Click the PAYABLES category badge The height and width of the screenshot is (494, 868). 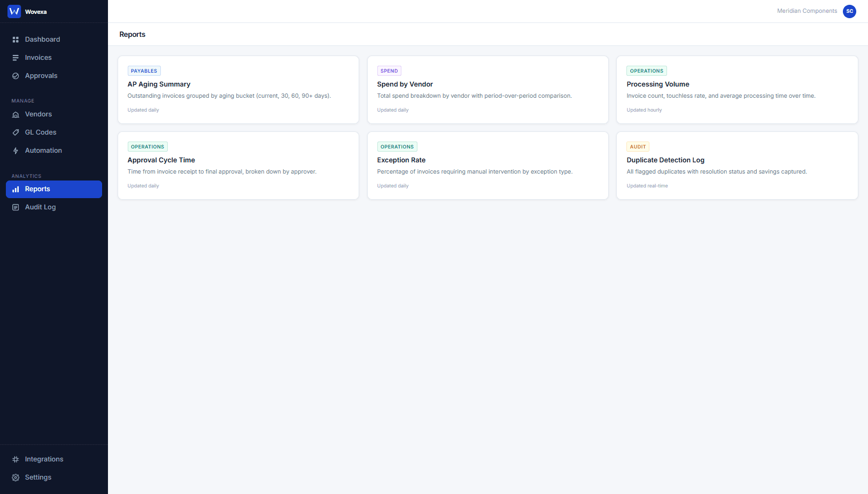144,70
